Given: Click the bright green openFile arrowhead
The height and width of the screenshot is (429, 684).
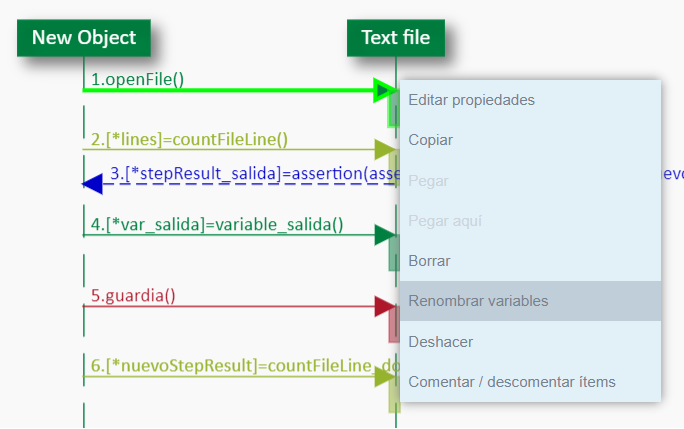Looking at the screenshot, I should click(x=384, y=90).
